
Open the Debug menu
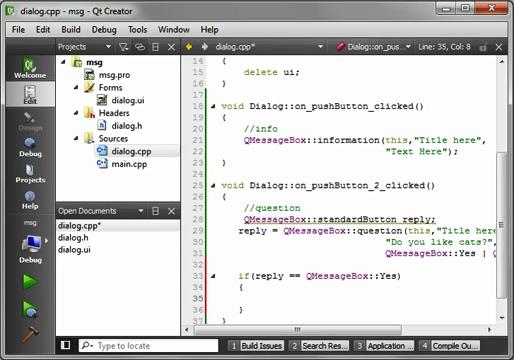104,30
